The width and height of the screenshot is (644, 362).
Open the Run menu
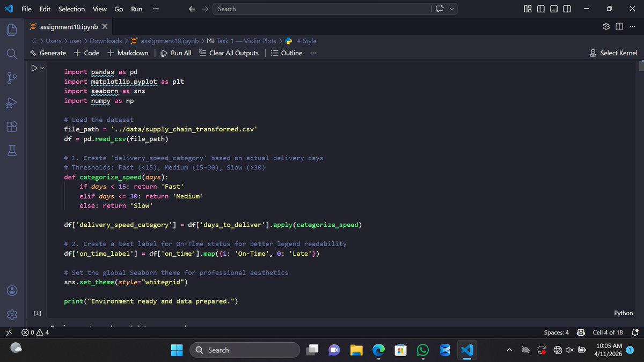click(137, 9)
